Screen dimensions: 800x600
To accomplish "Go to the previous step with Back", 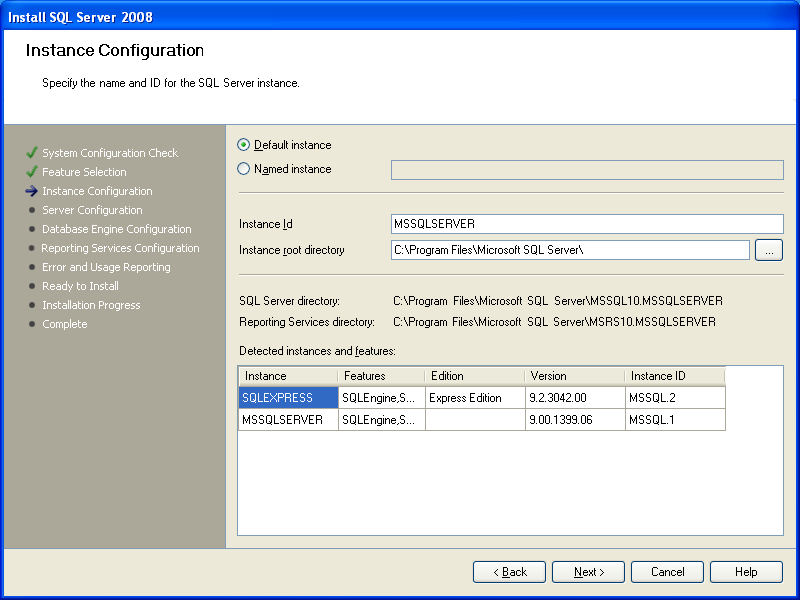I will coord(509,572).
